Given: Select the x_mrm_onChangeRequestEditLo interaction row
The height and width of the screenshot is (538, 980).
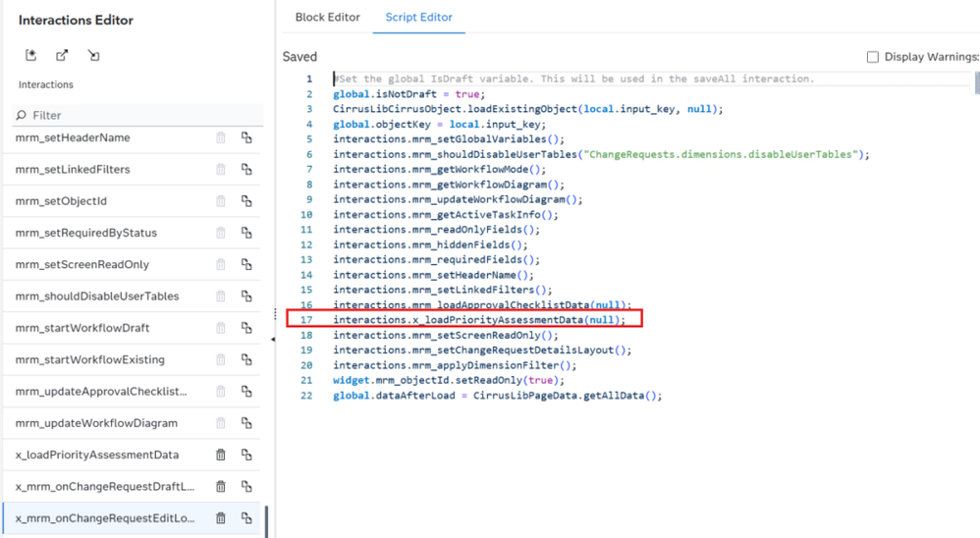Looking at the screenshot, I should pos(132,518).
